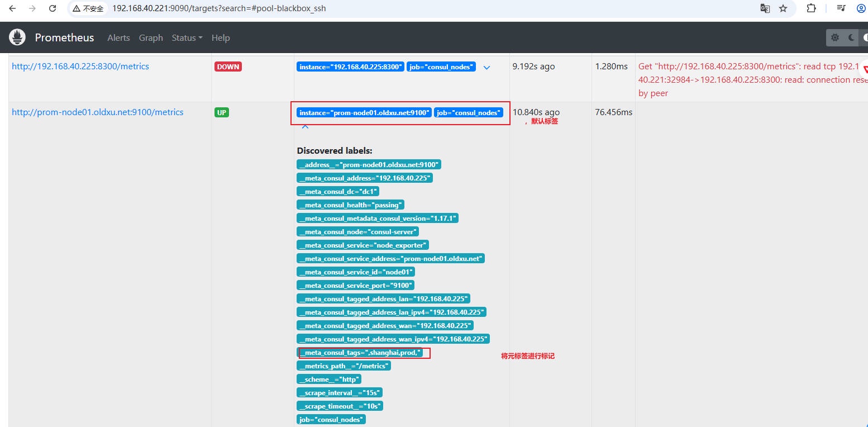Navigate to the Graph page
Image resolution: width=868 pixels, height=427 pixels.
tap(151, 37)
